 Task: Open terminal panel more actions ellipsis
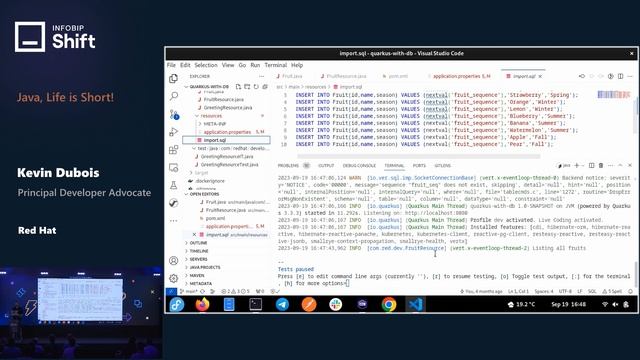click(x=611, y=165)
